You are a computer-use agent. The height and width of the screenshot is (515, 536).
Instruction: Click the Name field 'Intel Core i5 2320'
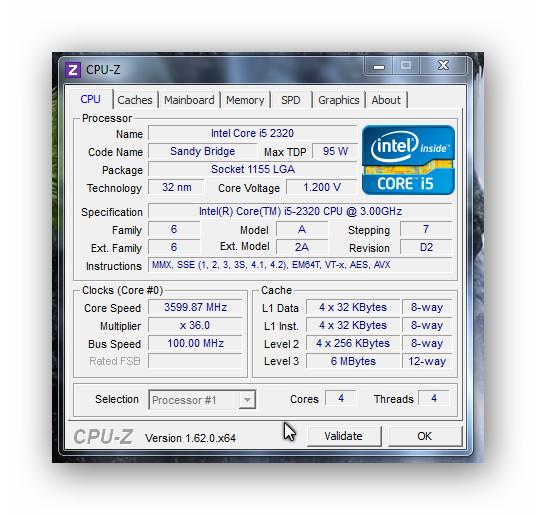coord(252,133)
